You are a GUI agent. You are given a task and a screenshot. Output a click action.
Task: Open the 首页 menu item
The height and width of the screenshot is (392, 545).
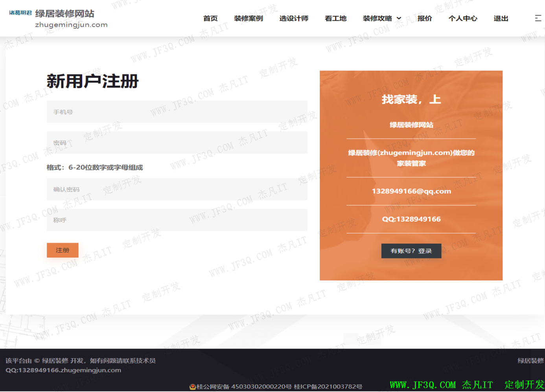coord(210,18)
